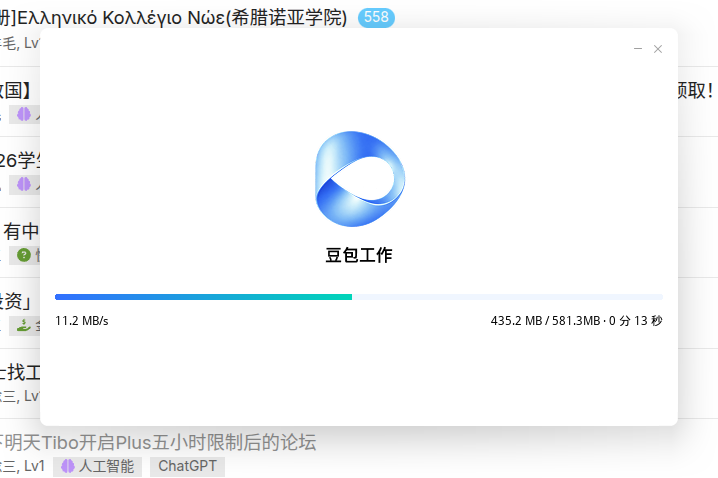718x478 pixels.
Task: Click the green question mark category icon
Action: coord(24,255)
